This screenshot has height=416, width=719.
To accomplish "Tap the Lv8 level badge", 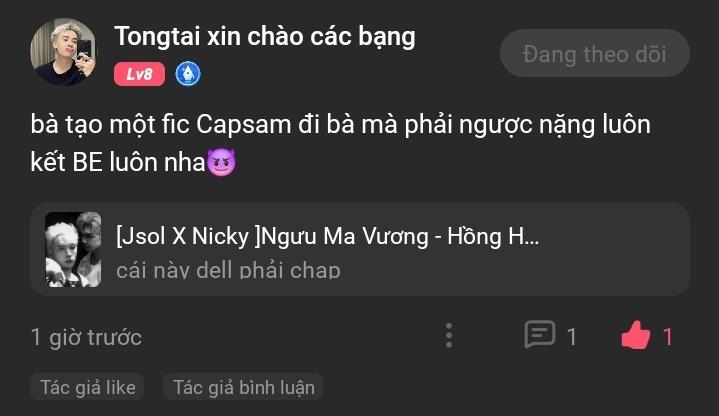I will click(x=139, y=74).
